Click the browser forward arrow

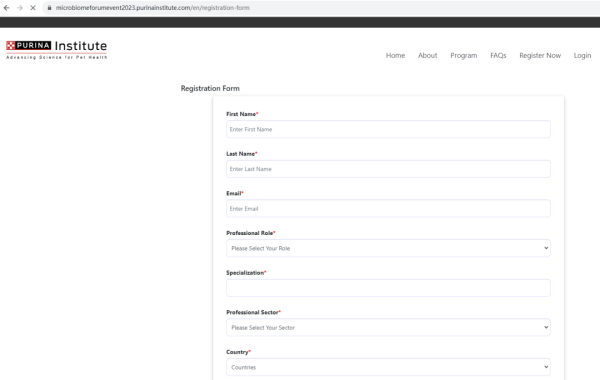coord(20,8)
